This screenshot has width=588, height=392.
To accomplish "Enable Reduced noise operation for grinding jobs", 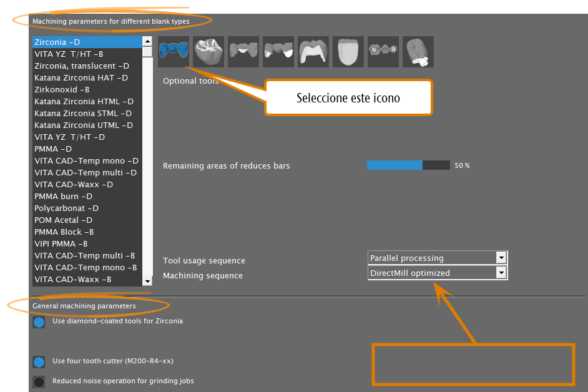I will point(39,382).
